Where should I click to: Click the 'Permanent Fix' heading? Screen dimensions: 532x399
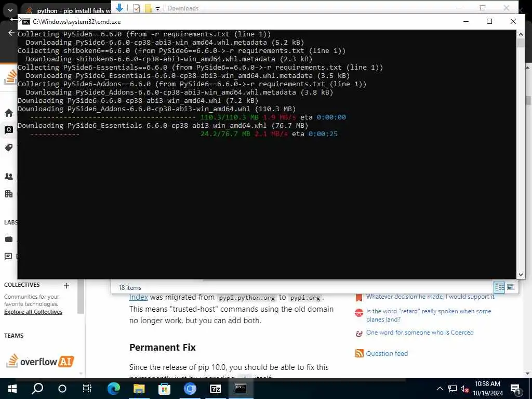(x=163, y=348)
